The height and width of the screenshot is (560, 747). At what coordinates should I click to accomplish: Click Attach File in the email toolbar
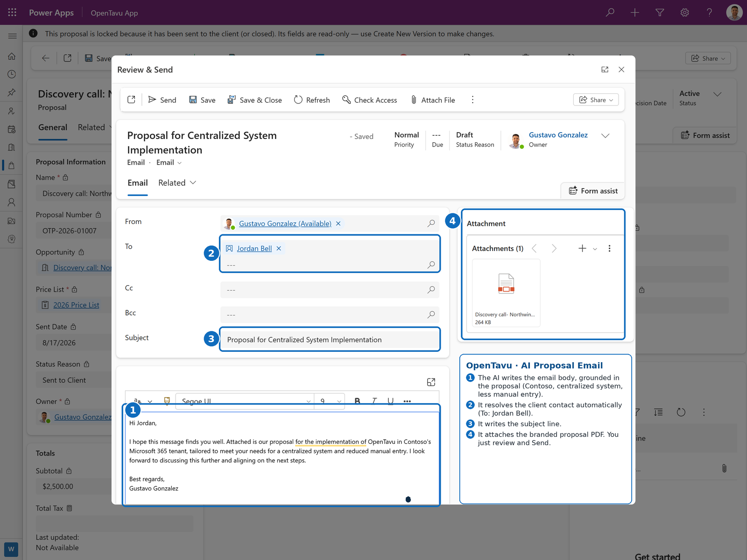pyautogui.click(x=433, y=100)
